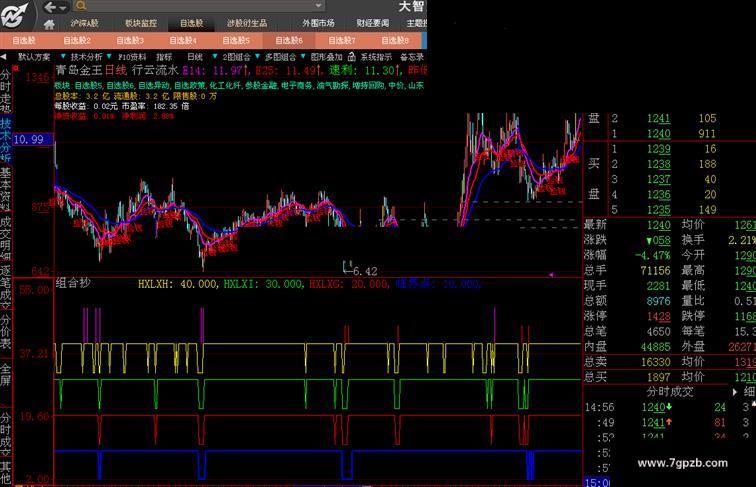The image size is (756, 487).
Task: Expand the search box dropdown arrow
Action: tap(318, 6)
